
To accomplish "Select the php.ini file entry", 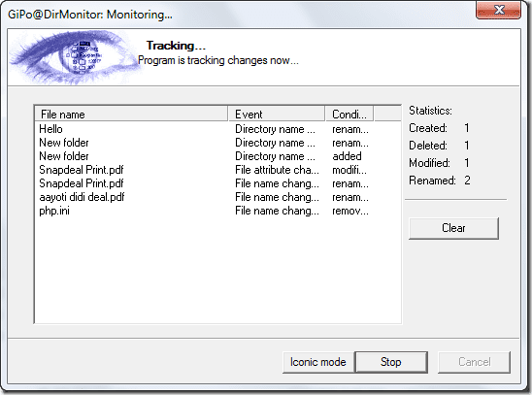I will pos(217,211).
